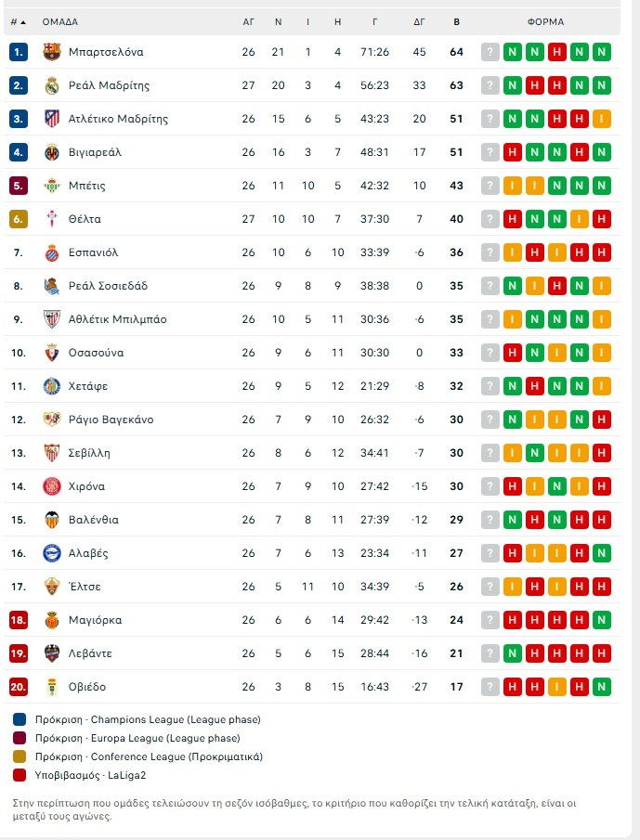Click Barcelona's red H form badge
Image resolution: width=640 pixels, height=840 pixels.
(557, 52)
